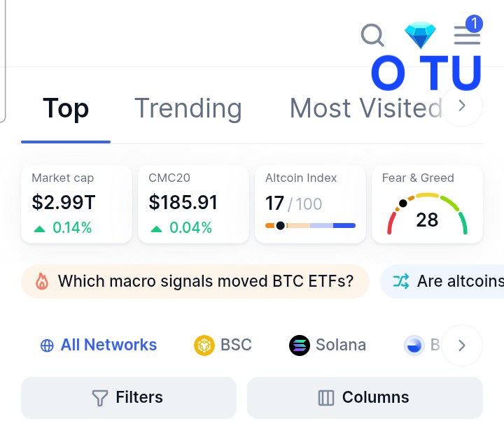This screenshot has width=504, height=421.
Task: Select the Solana network logo icon
Action: coord(299,345)
